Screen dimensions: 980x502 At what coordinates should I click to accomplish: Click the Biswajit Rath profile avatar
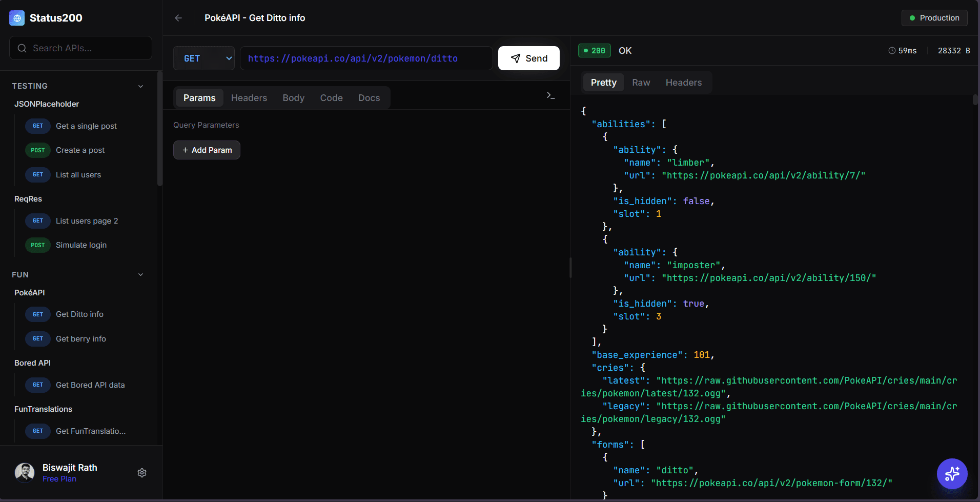(x=25, y=472)
